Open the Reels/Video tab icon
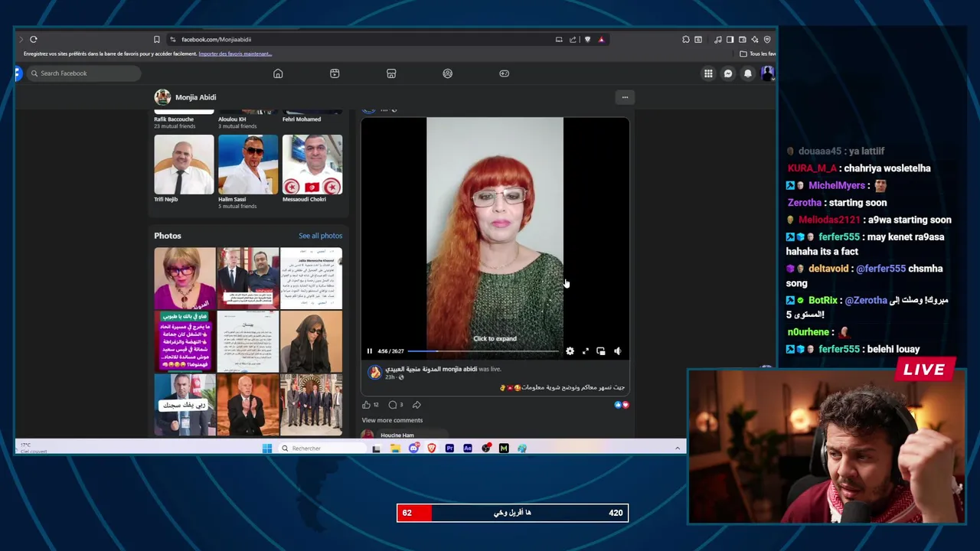The height and width of the screenshot is (551, 980). (x=335, y=73)
